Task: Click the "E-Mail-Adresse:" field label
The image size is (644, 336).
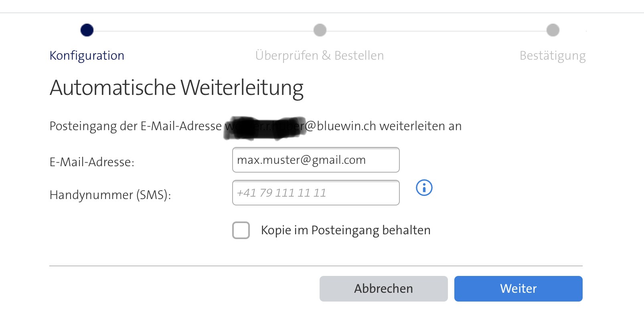Action: click(x=92, y=162)
